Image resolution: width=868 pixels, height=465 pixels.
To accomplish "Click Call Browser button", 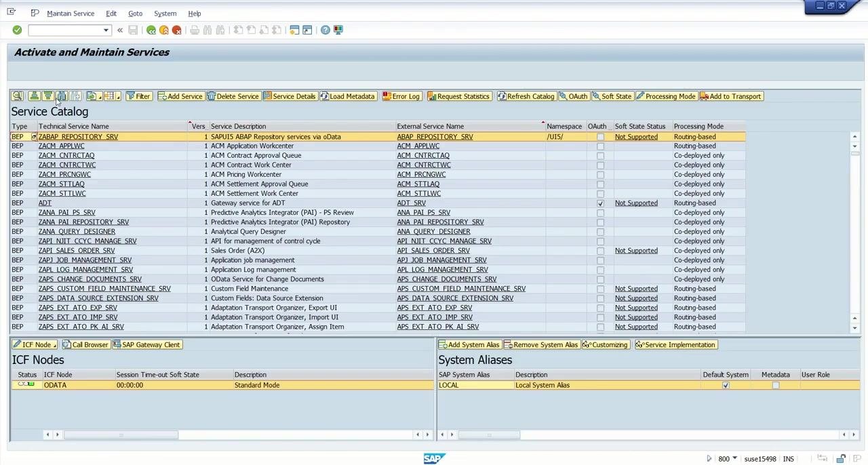I will [x=85, y=344].
